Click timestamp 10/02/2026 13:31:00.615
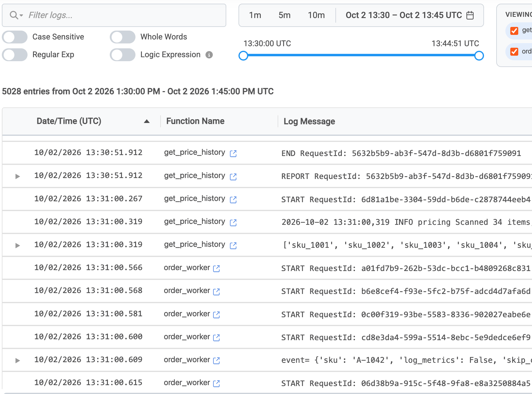This screenshot has width=532, height=394. point(88,383)
